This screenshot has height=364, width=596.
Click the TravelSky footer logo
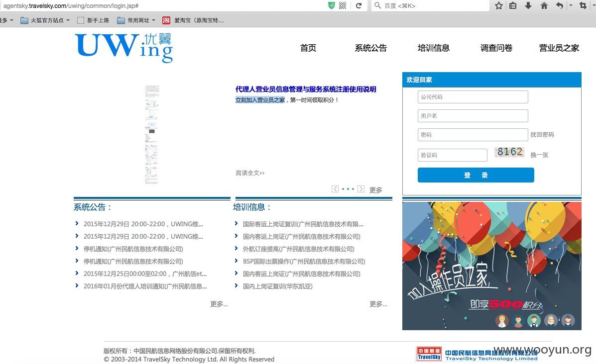click(477, 354)
